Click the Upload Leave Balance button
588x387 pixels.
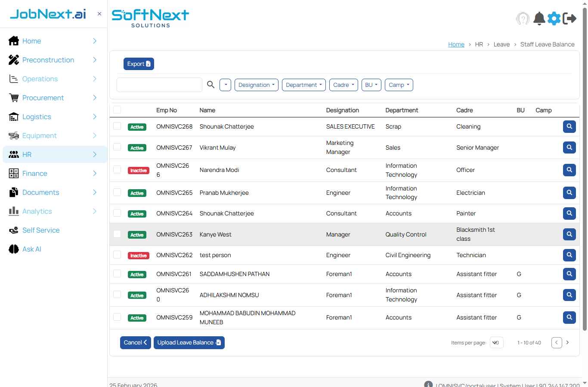pos(189,342)
